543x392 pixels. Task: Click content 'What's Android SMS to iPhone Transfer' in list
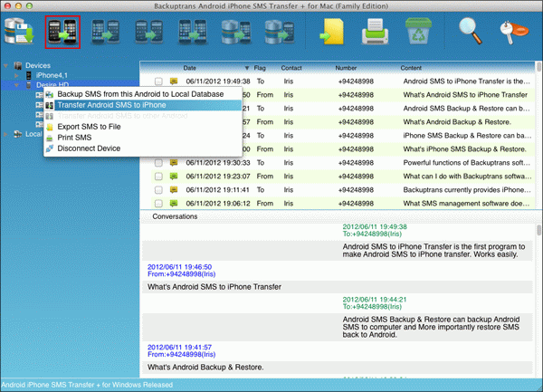465,95
